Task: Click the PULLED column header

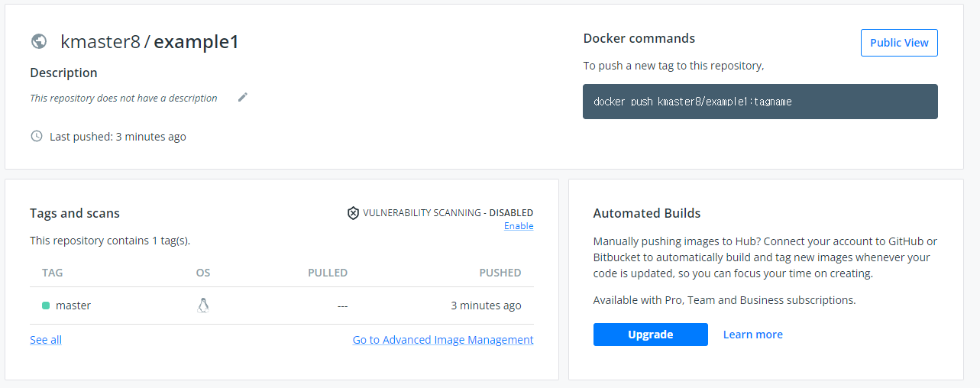Action: (328, 273)
